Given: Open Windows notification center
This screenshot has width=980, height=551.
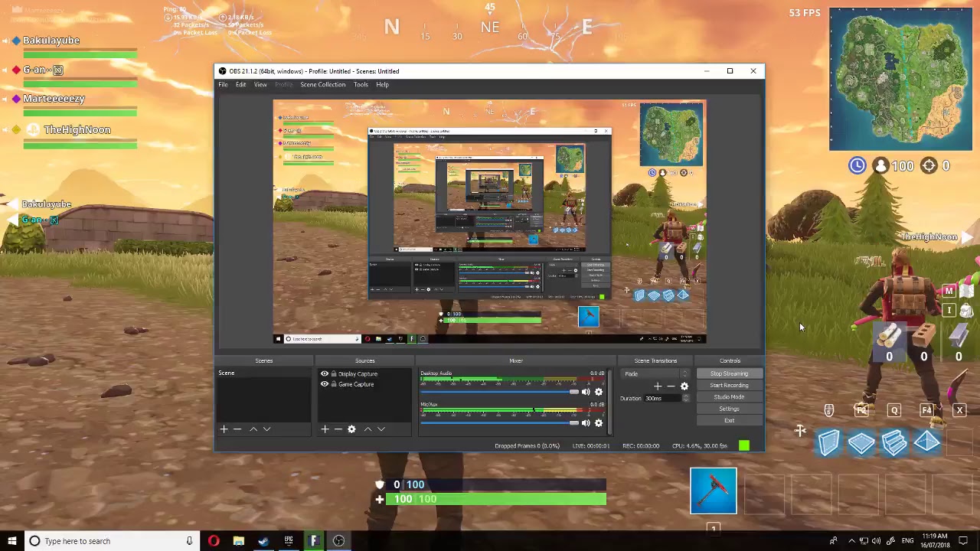Looking at the screenshot, I should point(965,541).
